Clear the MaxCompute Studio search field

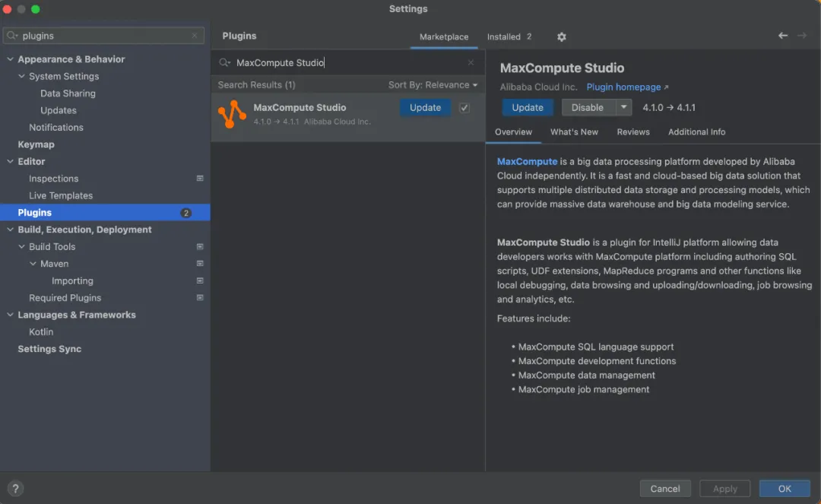pos(471,63)
